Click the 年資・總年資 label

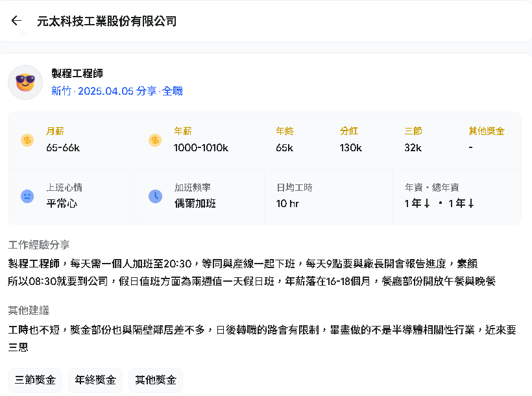click(x=432, y=188)
